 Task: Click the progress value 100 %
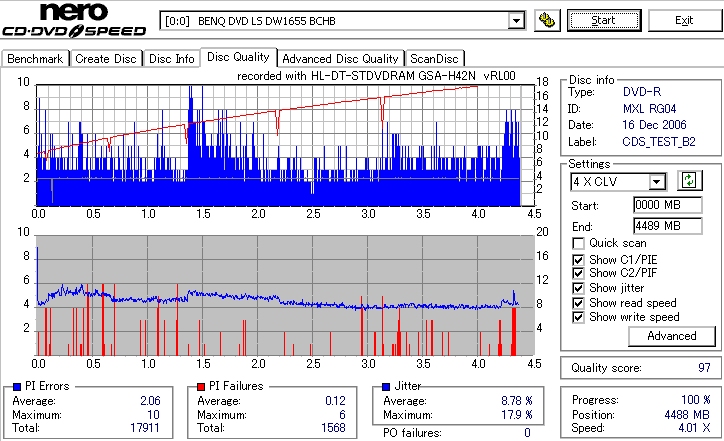pos(696,400)
